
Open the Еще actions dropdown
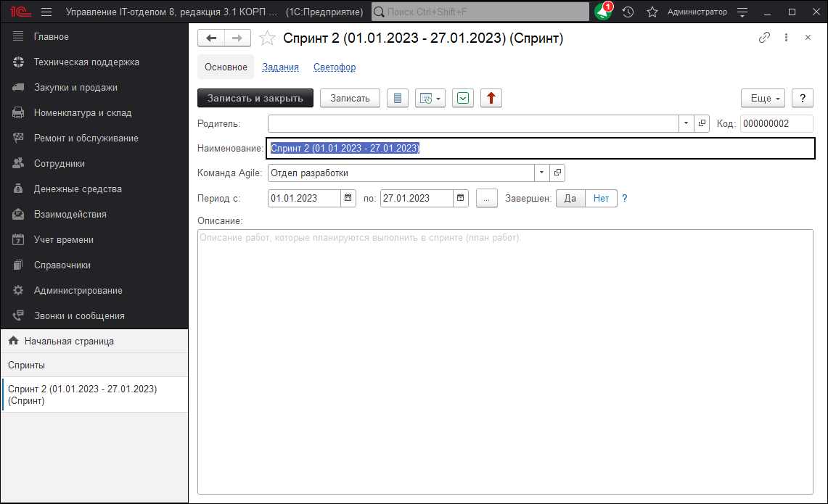(x=763, y=98)
